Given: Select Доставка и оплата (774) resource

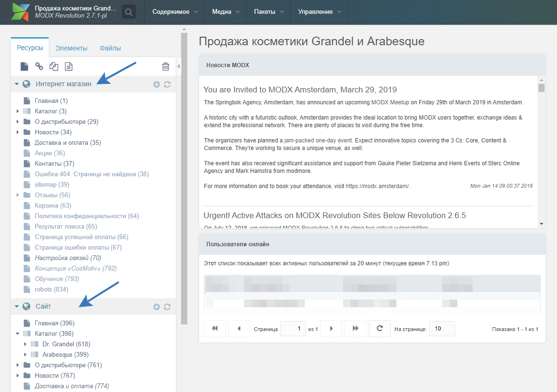Looking at the screenshot, I should [x=71, y=386].
